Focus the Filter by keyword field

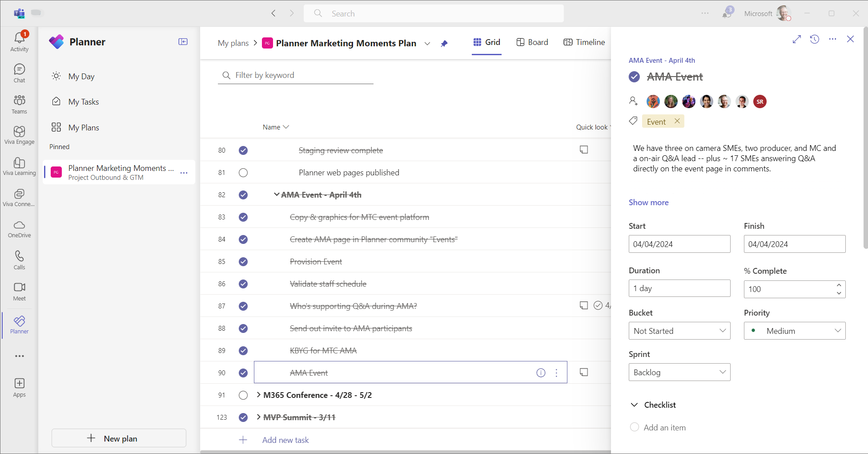296,75
